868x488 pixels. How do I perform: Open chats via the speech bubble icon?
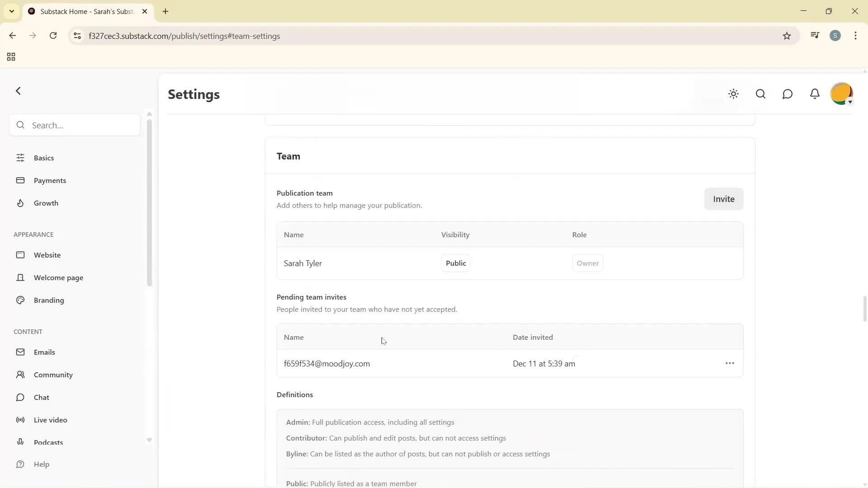click(x=788, y=94)
